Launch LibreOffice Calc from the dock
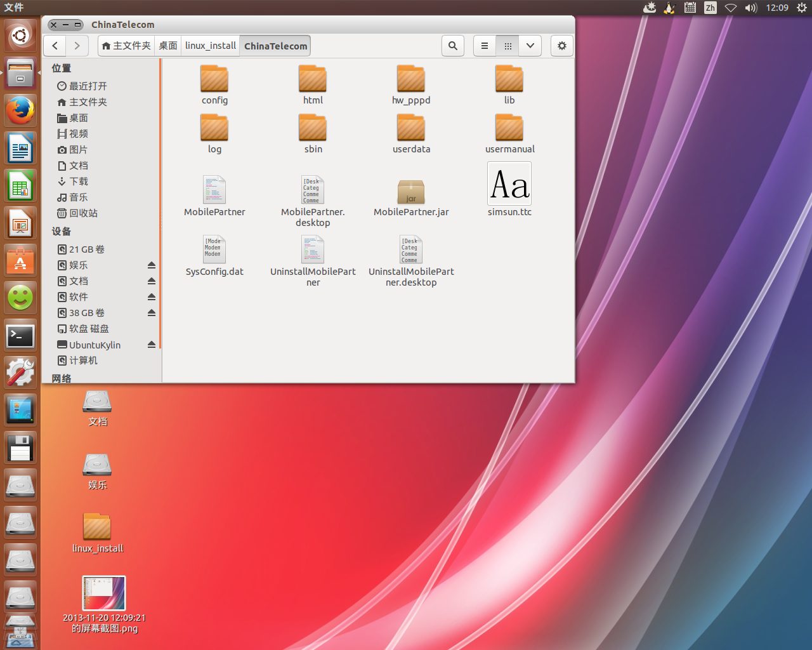812x650 pixels. [x=20, y=186]
